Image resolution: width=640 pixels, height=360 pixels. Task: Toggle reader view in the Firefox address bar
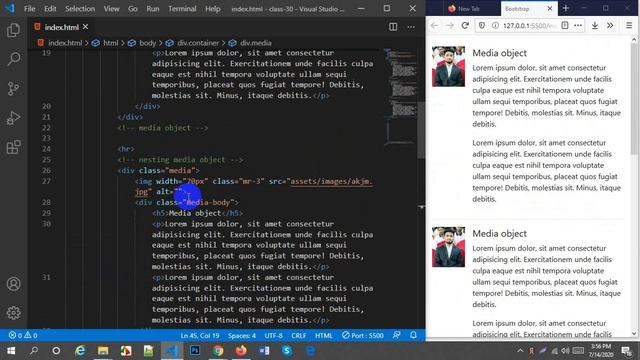point(564,25)
